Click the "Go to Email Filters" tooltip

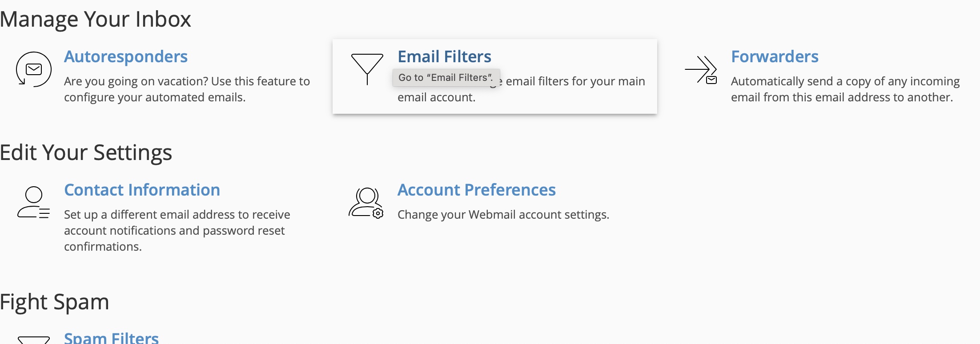(446, 78)
